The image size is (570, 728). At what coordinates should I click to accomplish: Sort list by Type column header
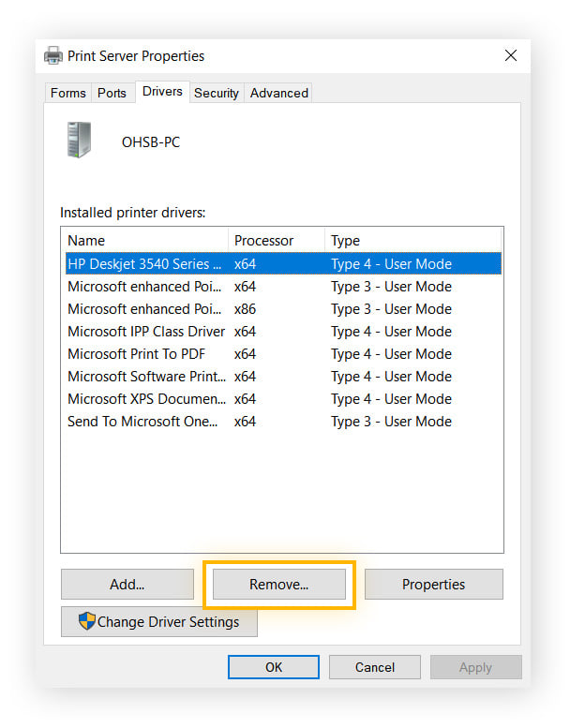(412, 241)
